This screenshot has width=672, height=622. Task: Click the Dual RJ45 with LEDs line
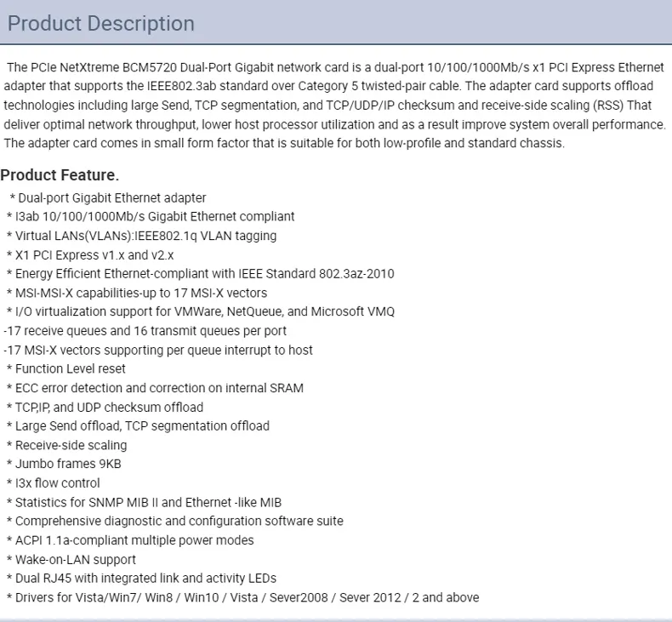(141, 579)
